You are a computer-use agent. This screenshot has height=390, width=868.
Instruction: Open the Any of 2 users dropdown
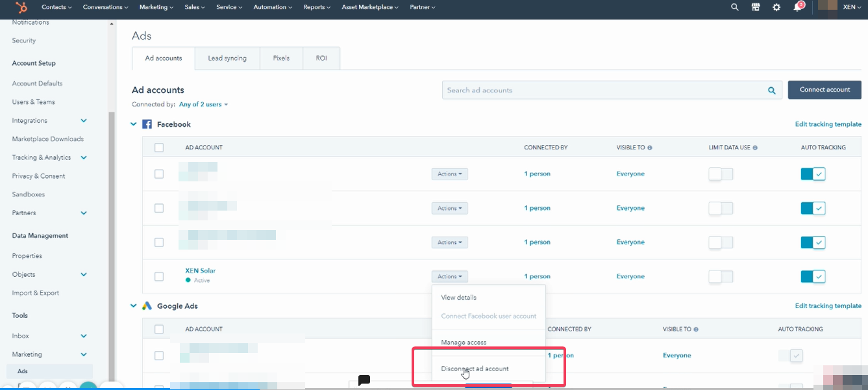203,105
